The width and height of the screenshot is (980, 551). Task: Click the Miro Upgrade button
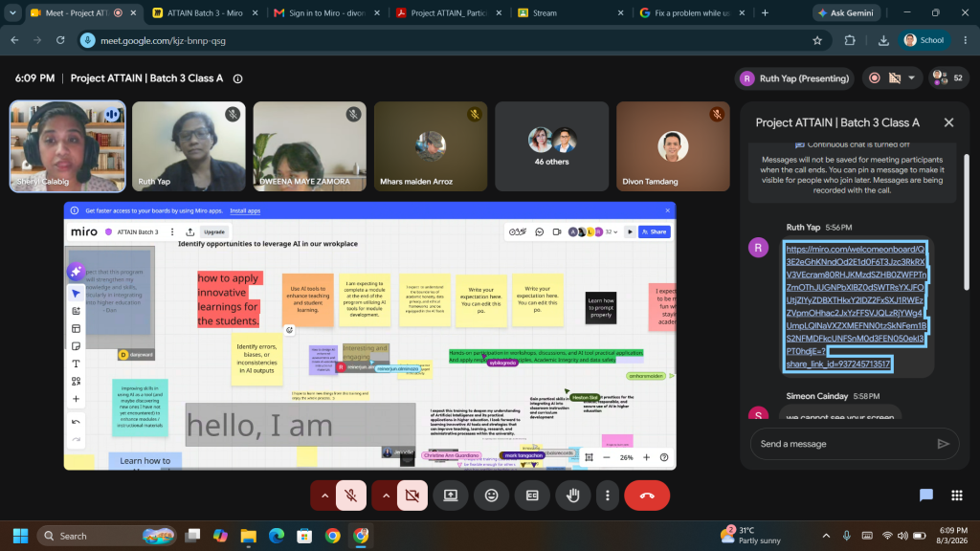pyautogui.click(x=213, y=231)
